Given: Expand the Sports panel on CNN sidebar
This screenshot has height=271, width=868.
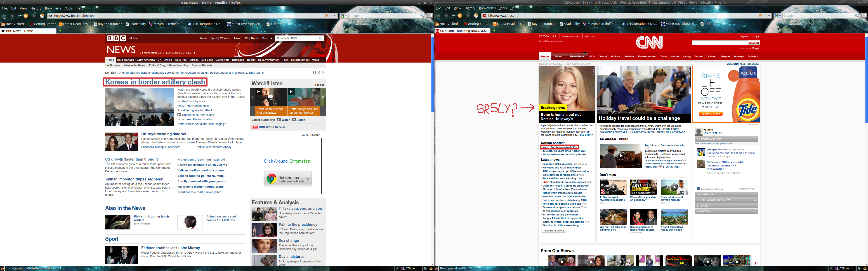Looking at the screenshot, I should click(755, 206).
